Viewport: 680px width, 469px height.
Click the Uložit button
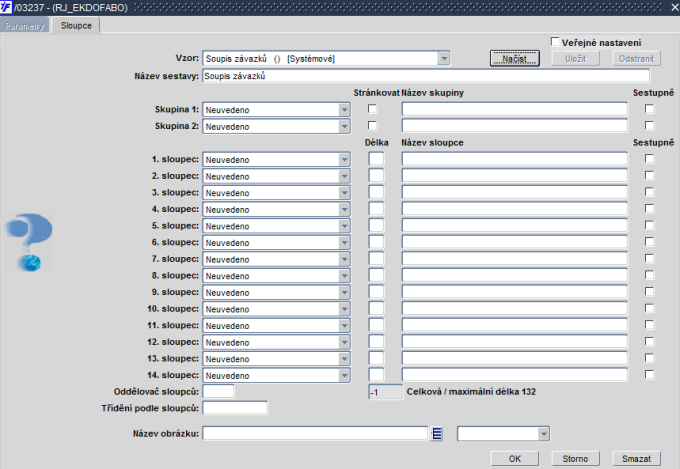(x=575, y=59)
